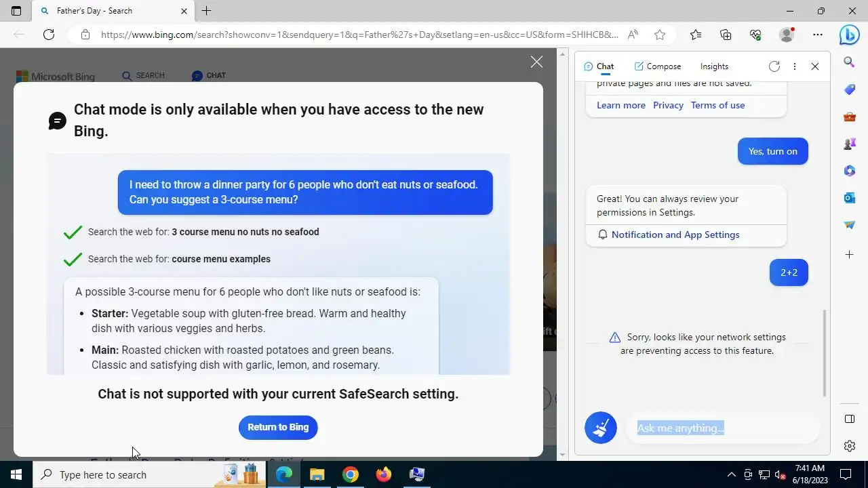The height and width of the screenshot is (488, 868).
Task: Click the Microsoft Bing logo
Action: coord(56,77)
